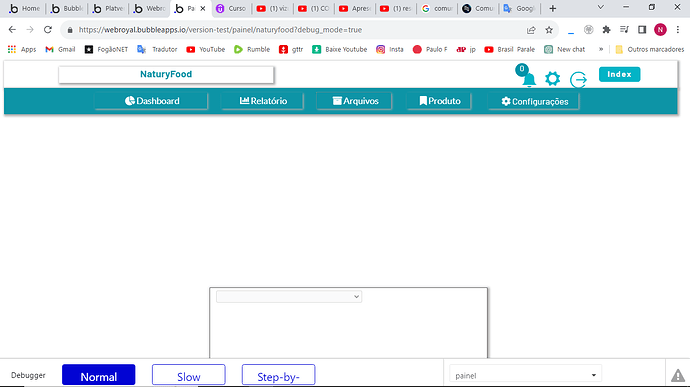Switch to the Google comun search tab
Viewport: 690px width, 387px height.
pyautogui.click(x=437, y=8)
